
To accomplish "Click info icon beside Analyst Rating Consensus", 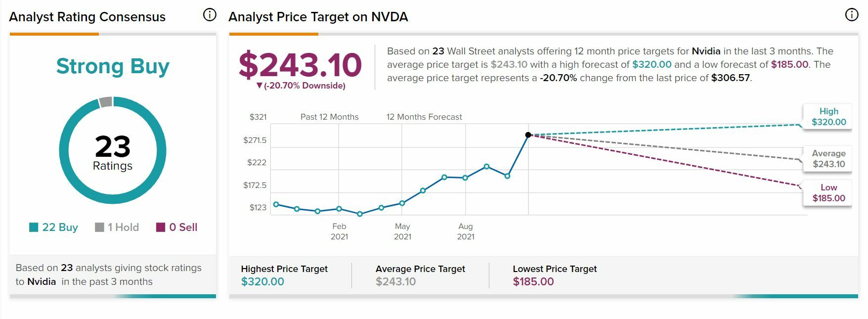I will pos(210,15).
